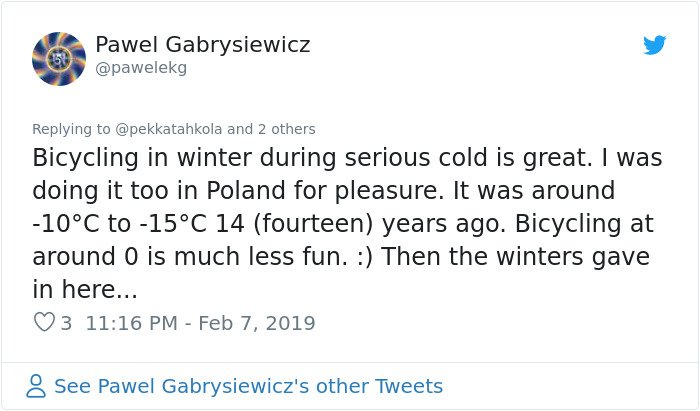Viewport: 700px width, 411px height.
Task: See Pawel Gabrysiewicz's other Tweets
Action: (248, 386)
